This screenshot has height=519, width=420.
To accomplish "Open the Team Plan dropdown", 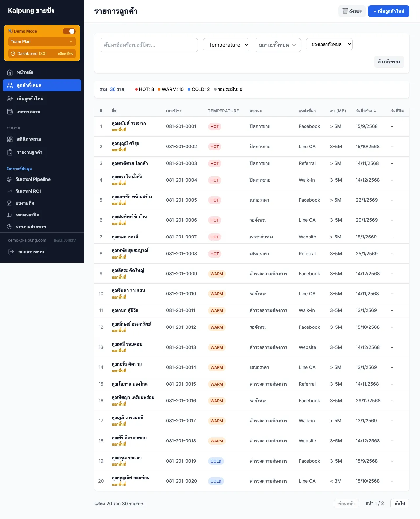I will (x=42, y=42).
